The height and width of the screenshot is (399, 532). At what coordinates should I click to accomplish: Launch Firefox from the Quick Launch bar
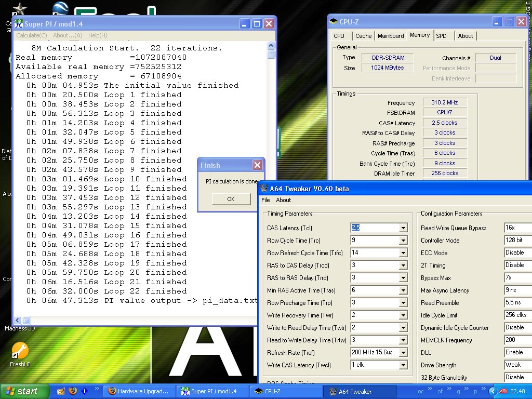73,391
